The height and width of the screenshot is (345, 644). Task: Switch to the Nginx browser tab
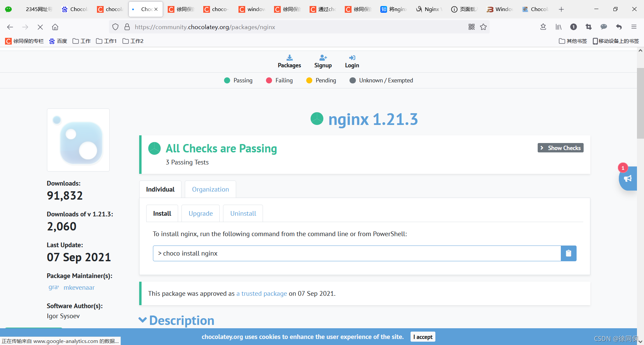[x=429, y=9]
